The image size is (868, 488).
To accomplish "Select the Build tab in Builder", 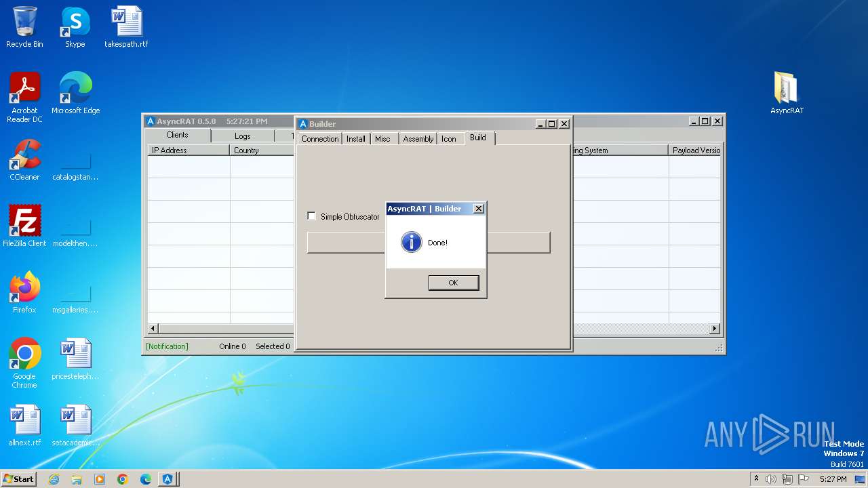I will click(478, 138).
